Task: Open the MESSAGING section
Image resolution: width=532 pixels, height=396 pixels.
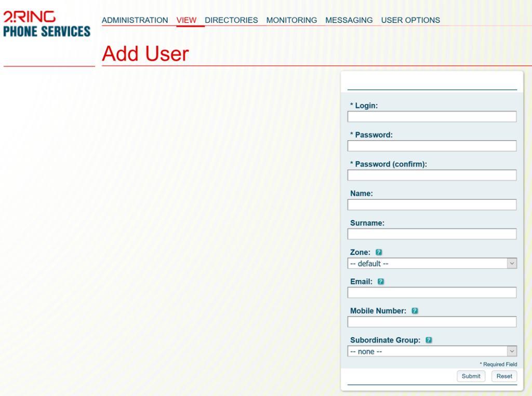Action: pos(349,20)
